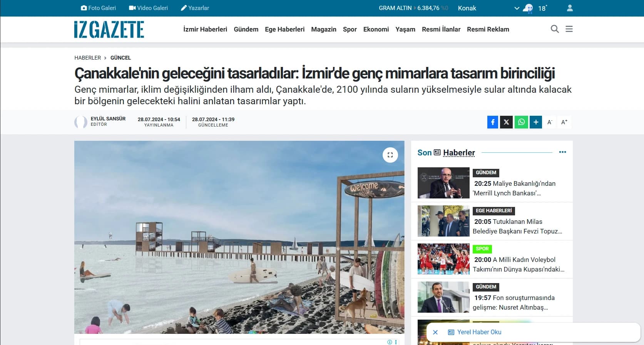Open the Foto Galeri link
The height and width of the screenshot is (345, 644).
98,8
